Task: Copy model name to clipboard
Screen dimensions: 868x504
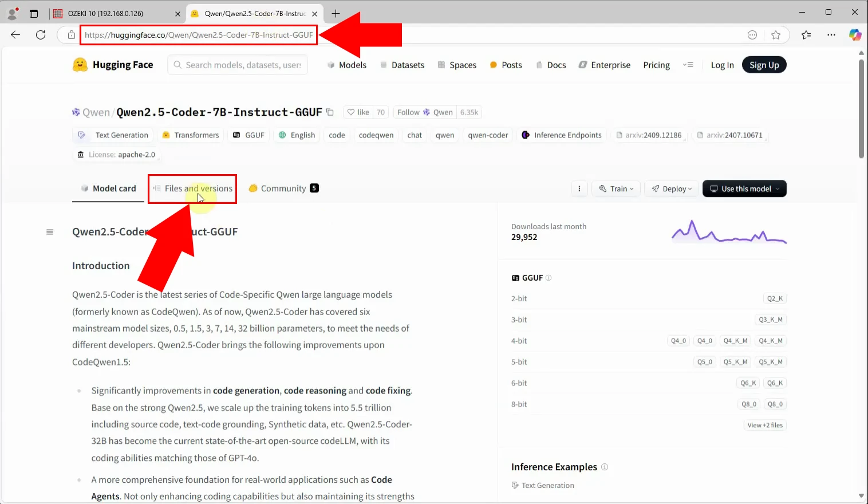Action: tap(330, 112)
